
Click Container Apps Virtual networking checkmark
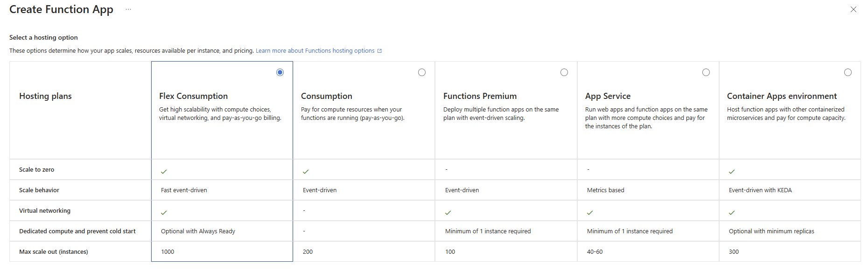[732, 213]
